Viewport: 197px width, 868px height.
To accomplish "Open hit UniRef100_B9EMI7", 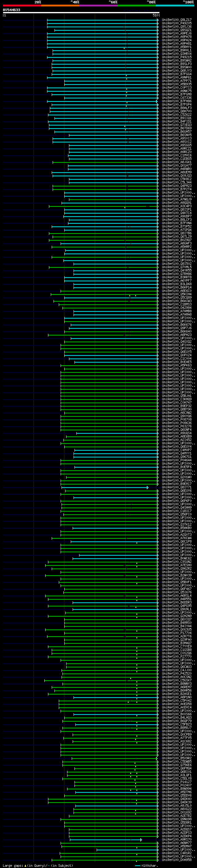I will [177, 484].
